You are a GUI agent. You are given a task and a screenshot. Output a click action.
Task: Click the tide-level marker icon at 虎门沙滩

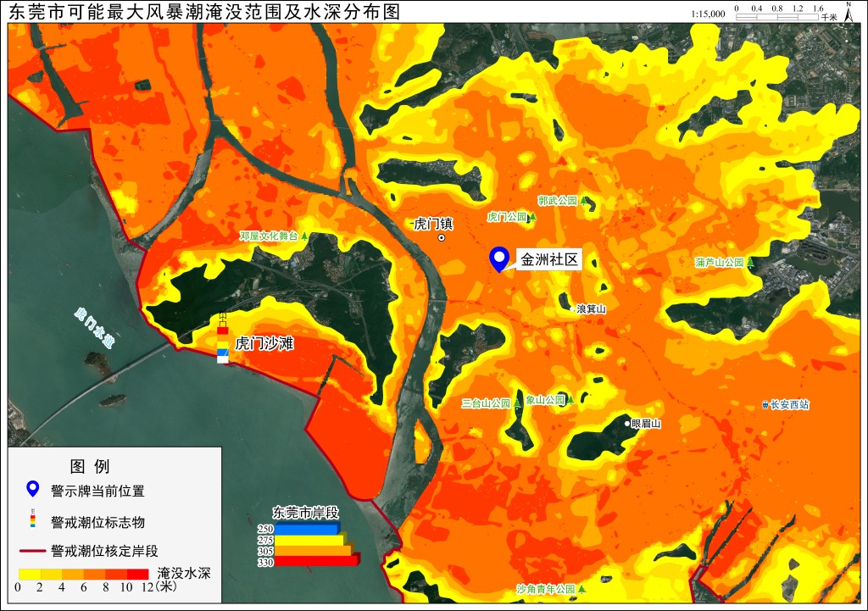pyautogui.click(x=223, y=337)
